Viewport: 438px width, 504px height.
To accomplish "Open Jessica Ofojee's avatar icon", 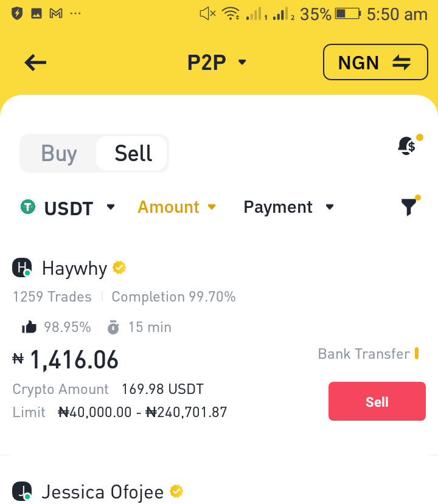I will [22, 491].
